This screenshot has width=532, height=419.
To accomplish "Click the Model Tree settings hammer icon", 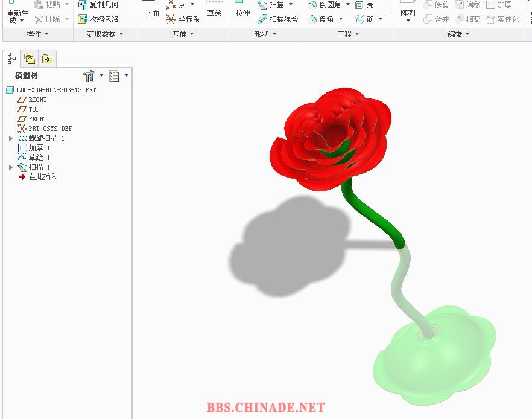I will click(89, 75).
